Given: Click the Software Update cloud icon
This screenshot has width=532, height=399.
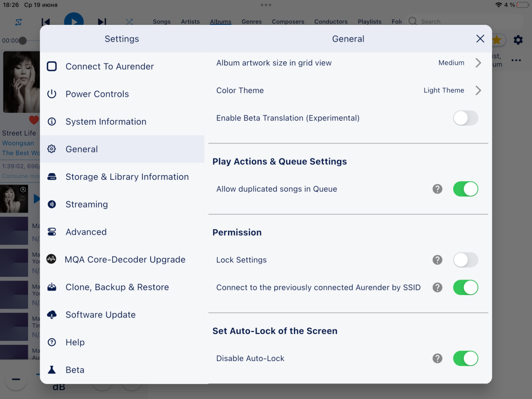Looking at the screenshot, I should coord(51,314).
